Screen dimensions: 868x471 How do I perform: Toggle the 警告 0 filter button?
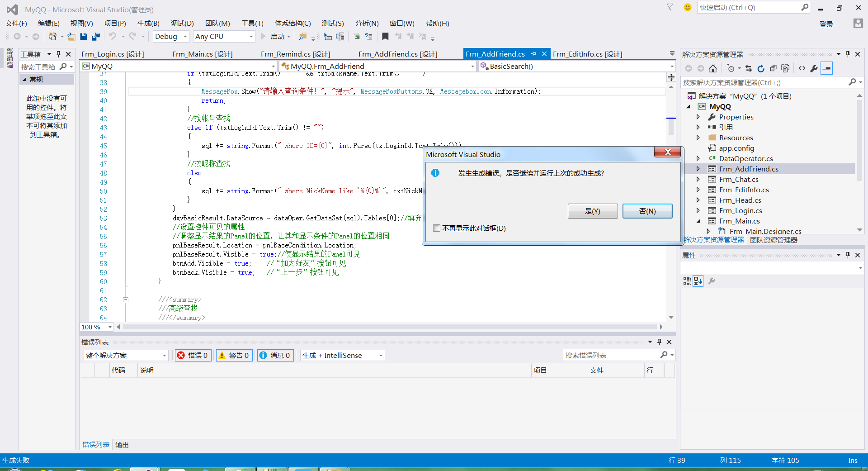coord(234,355)
